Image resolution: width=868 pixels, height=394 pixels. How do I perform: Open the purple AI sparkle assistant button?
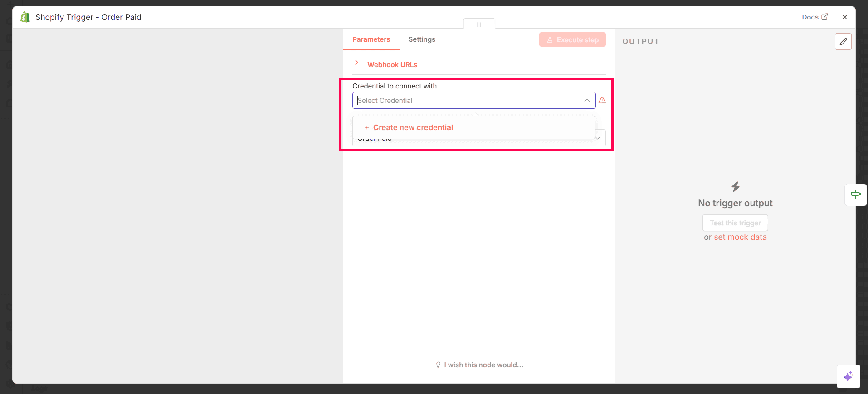pyautogui.click(x=848, y=376)
